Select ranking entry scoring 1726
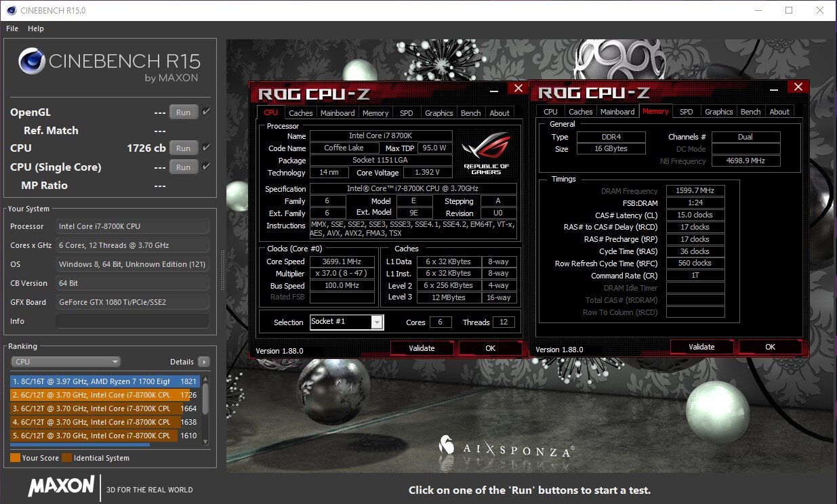Viewport: 837px width, 504px height. coord(105,395)
